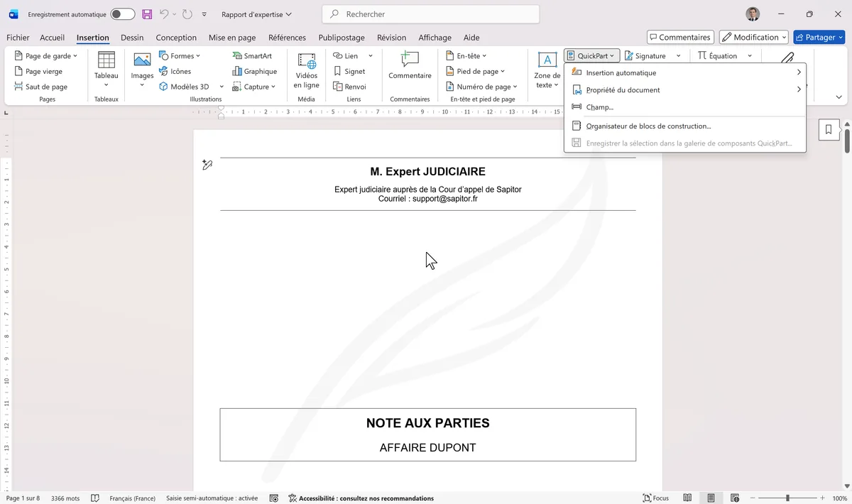Toggle Saisie semi-automatique setting

click(x=211, y=498)
